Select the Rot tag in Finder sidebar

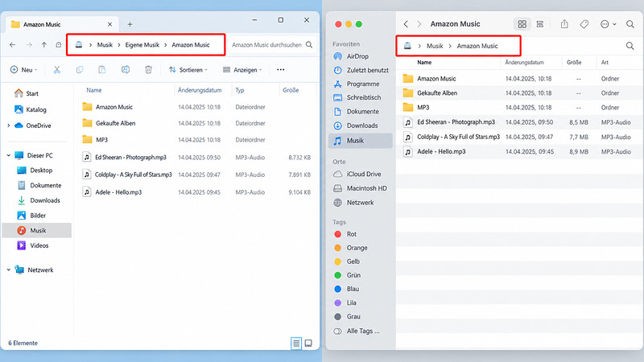pos(351,234)
